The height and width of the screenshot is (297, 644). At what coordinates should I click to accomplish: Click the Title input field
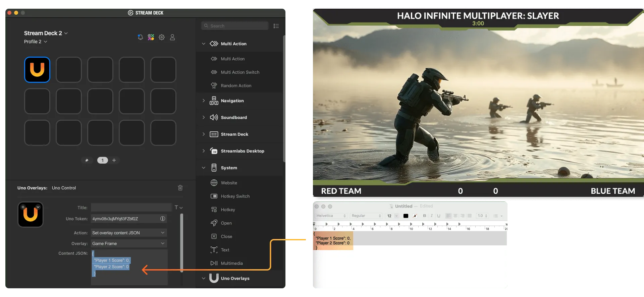[x=131, y=207]
